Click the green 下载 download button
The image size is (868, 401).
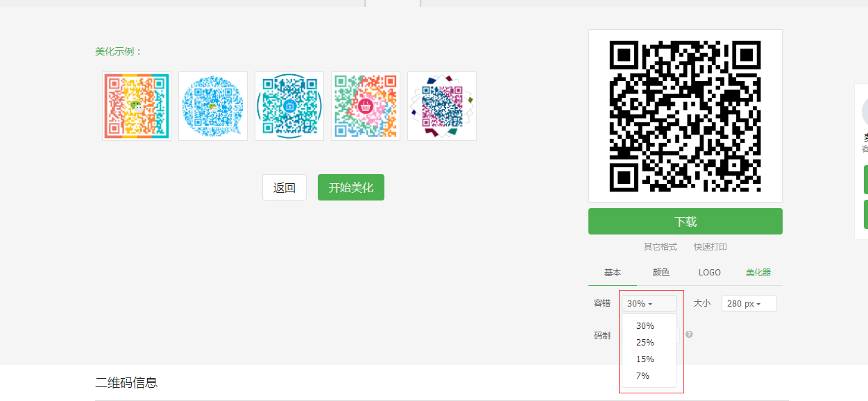pyautogui.click(x=685, y=221)
